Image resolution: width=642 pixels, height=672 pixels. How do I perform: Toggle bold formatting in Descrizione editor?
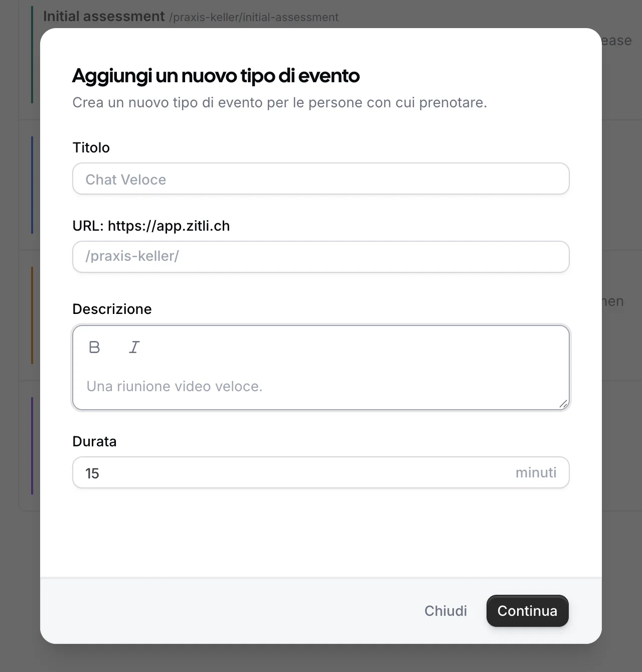click(x=94, y=347)
